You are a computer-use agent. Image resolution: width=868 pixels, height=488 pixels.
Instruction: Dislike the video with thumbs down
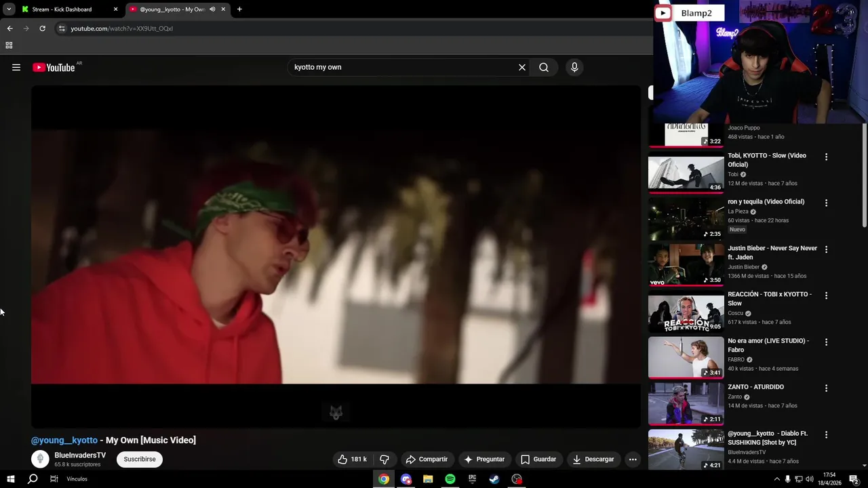(x=384, y=459)
